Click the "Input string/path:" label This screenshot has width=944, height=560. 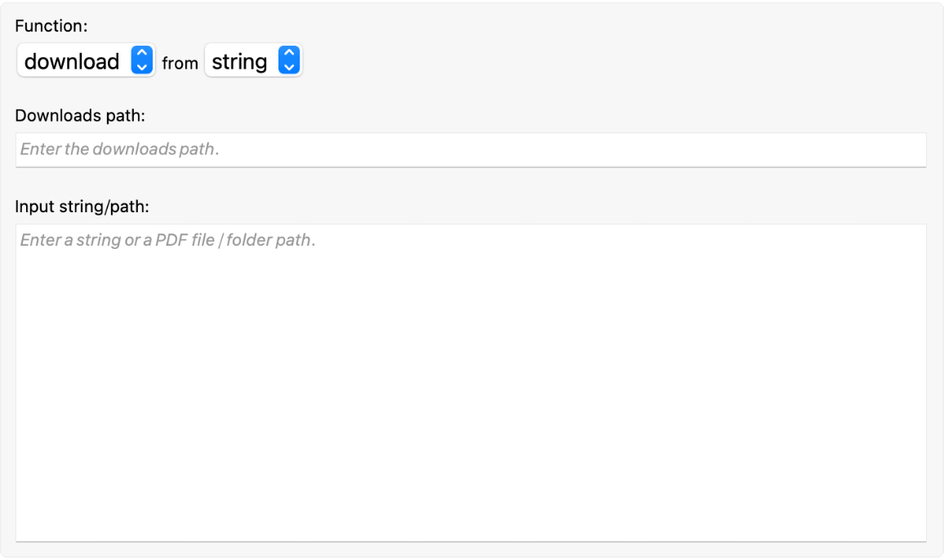82,207
